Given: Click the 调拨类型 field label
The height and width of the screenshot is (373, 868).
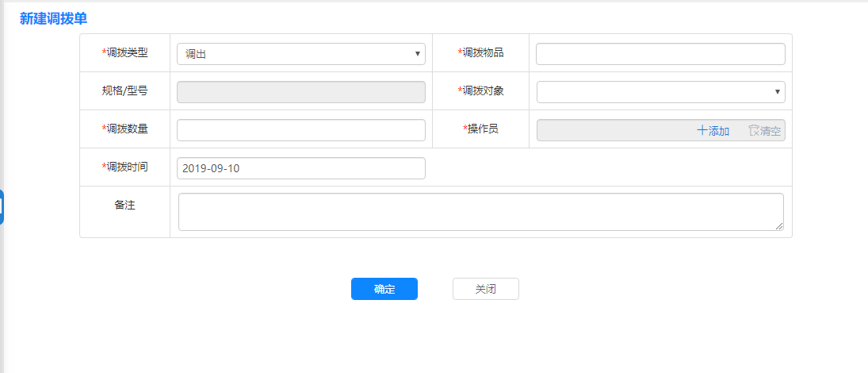Looking at the screenshot, I should (x=127, y=53).
